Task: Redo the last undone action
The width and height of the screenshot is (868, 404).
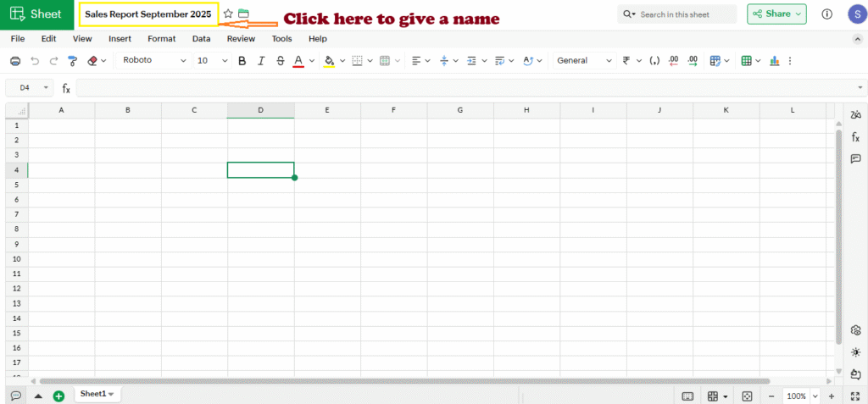Action: click(x=53, y=61)
